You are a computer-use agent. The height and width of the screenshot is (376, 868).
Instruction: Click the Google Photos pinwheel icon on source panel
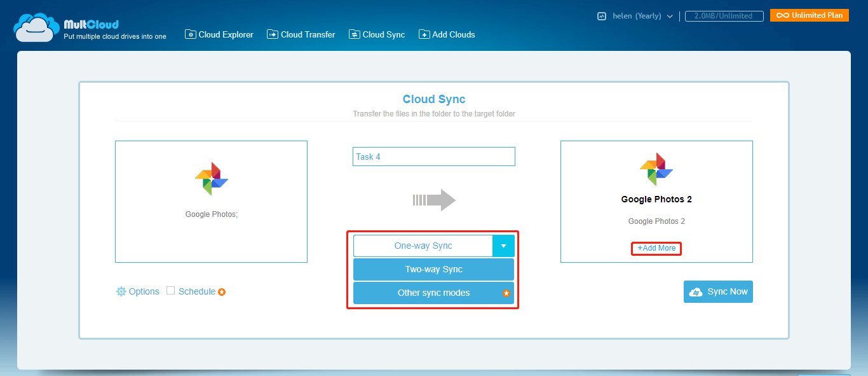click(211, 180)
